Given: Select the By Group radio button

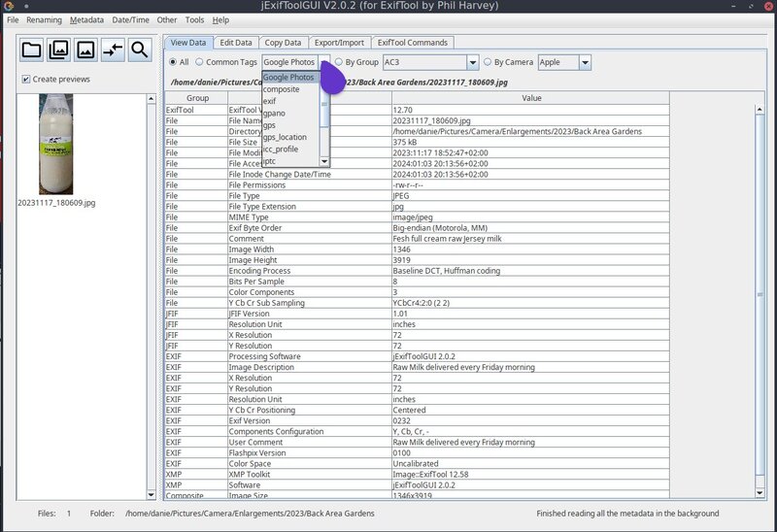Looking at the screenshot, I should 339,62.
